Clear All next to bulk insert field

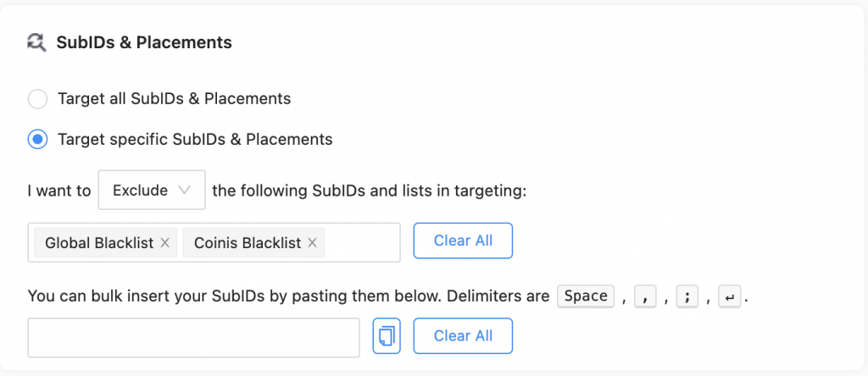pyautogui.click(x=463, y=336)
